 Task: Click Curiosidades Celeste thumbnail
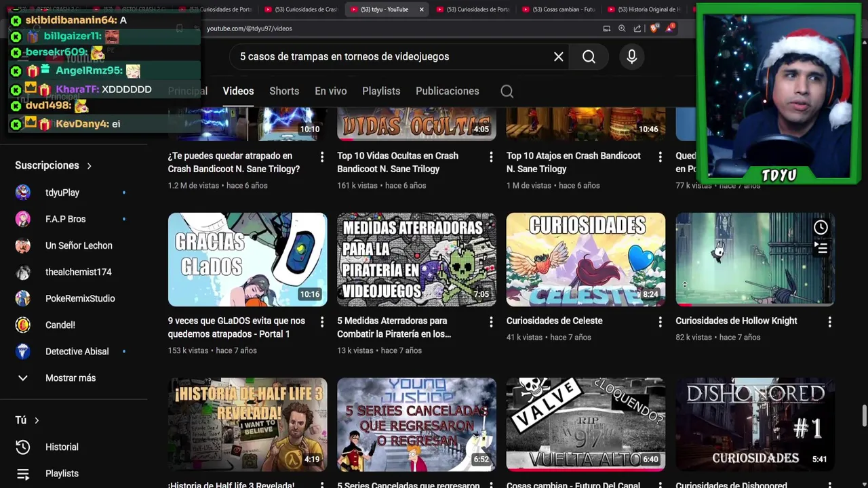[x=586, y=260]
